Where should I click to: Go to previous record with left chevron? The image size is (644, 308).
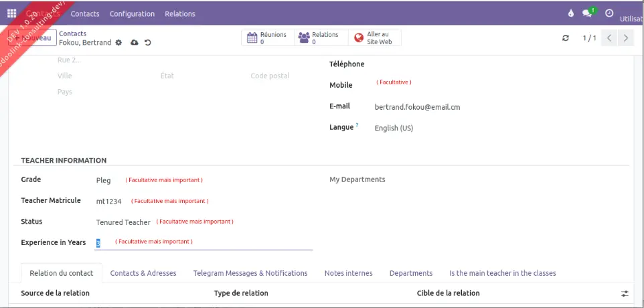click(x=609, y=38)
